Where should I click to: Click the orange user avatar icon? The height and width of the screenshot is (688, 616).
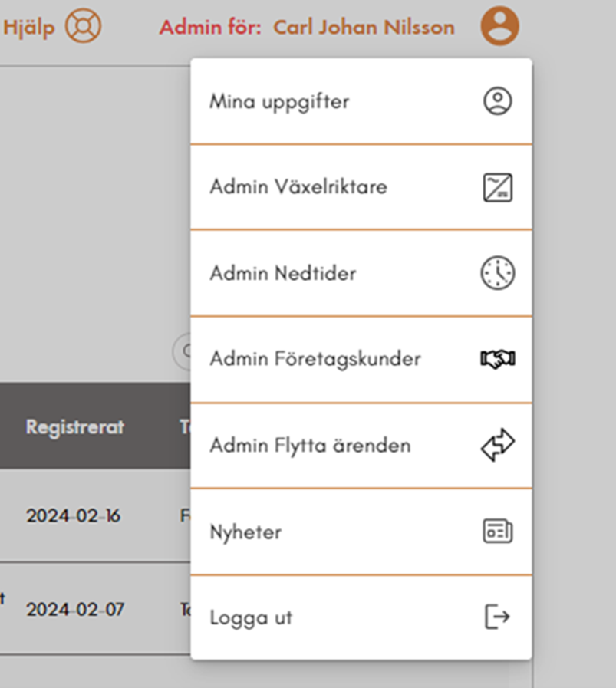[499, 26]
